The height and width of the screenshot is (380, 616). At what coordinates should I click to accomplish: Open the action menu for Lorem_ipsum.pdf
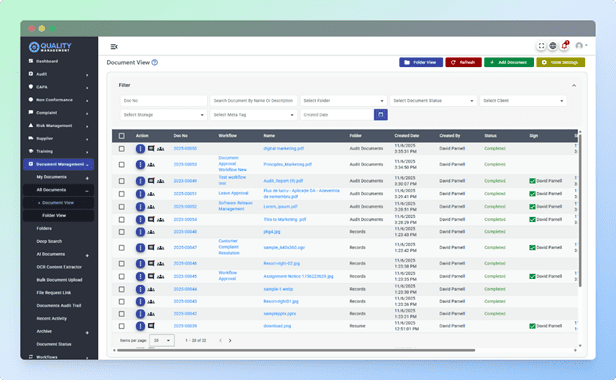[140, 207]
